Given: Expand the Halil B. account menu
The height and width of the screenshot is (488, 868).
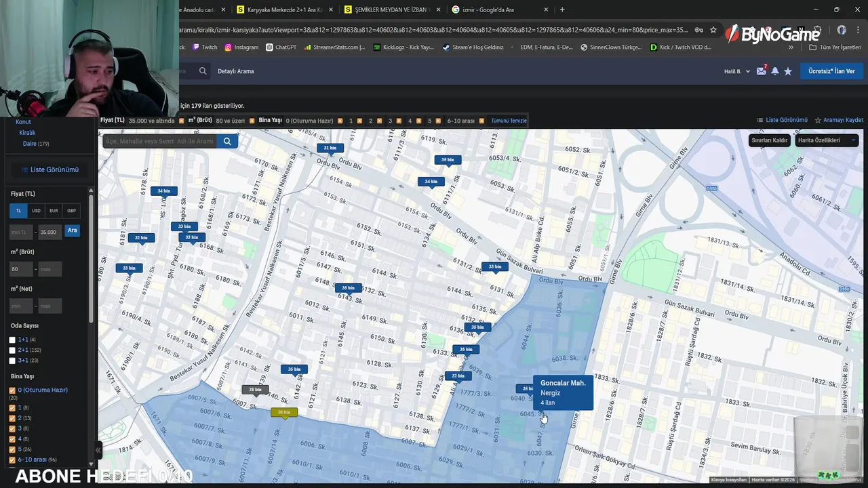Looking at the screenshot, I should pyautogui.click(x=736, y=71).
